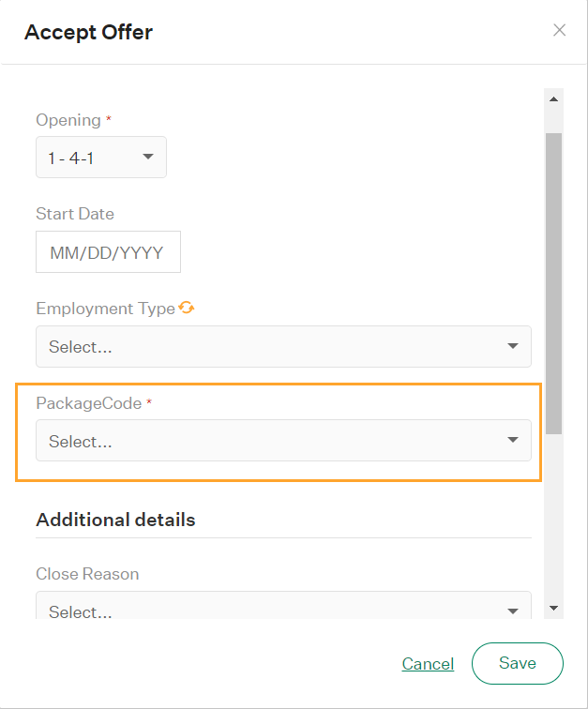Click the scrollbar track below the thumb

(553, 516)
